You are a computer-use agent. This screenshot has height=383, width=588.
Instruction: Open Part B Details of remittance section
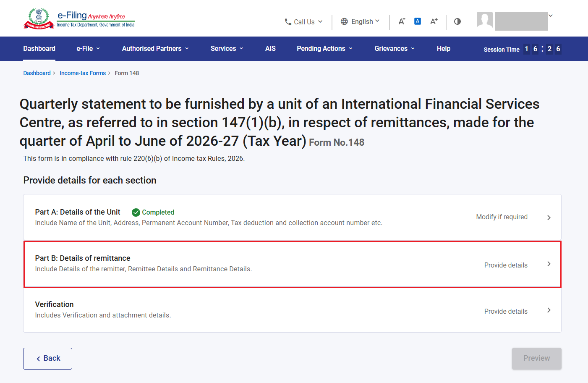(292, 264)
